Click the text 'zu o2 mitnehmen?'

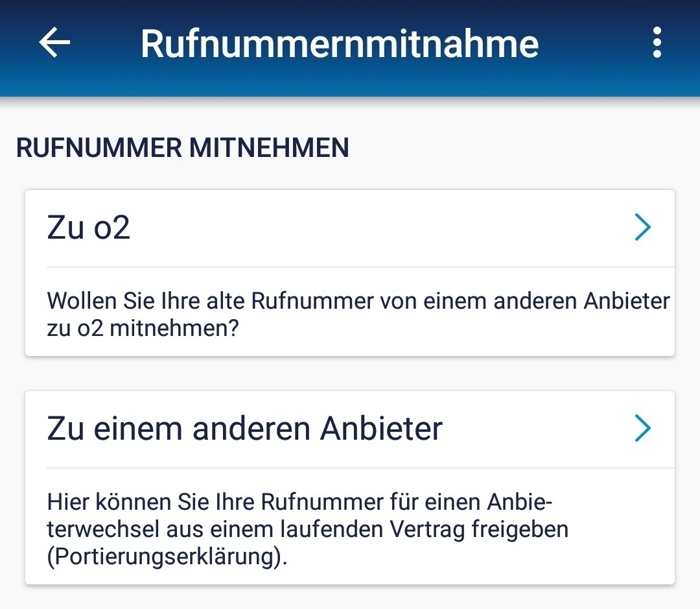click(x=143, y=328)
